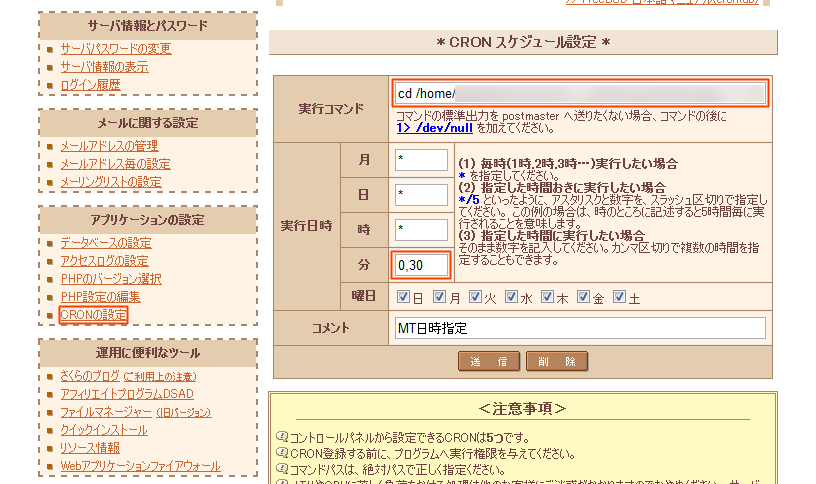Open サーバ情報の表示 link
The height and width of the screenshot is (484, 816).
coord(104,67)
